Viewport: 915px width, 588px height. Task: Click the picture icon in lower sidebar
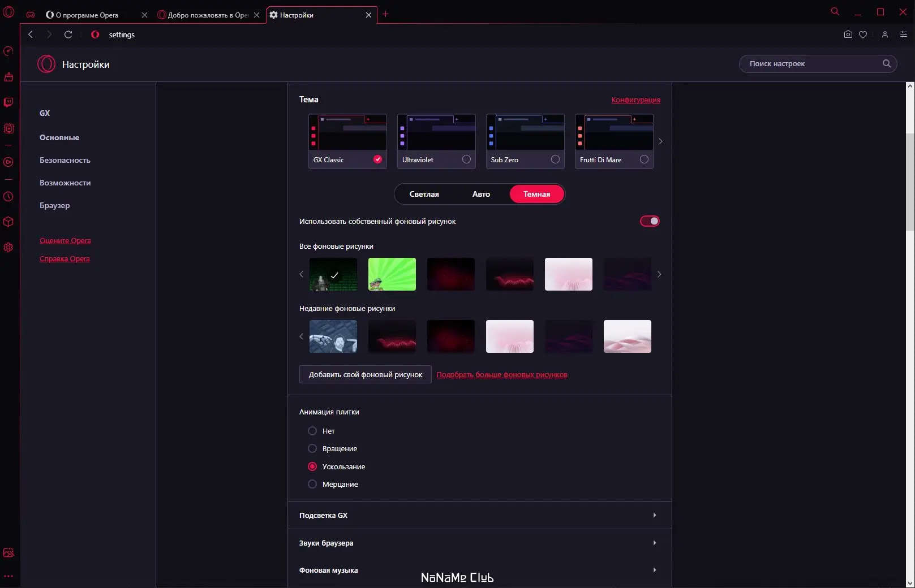(8, 553)
